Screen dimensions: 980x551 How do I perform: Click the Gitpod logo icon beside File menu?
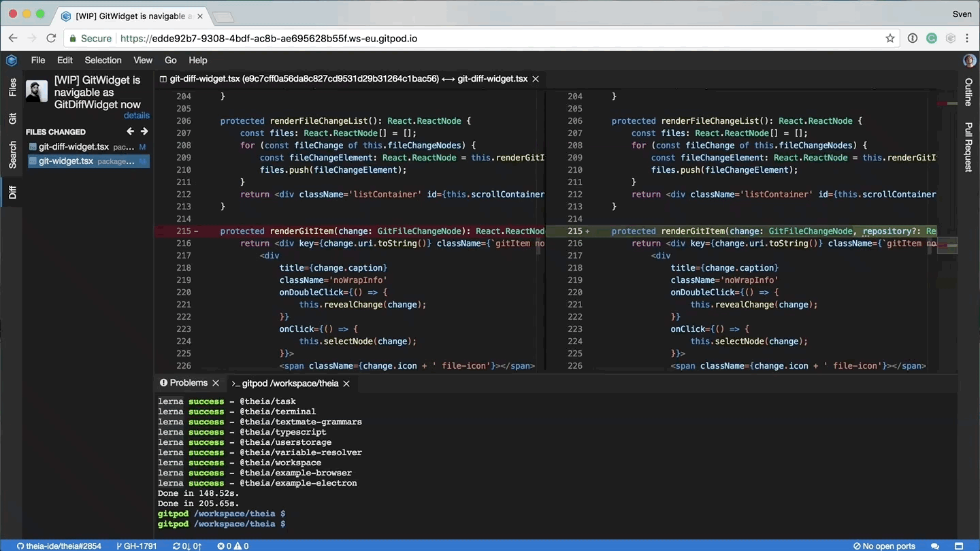(12, 61)
